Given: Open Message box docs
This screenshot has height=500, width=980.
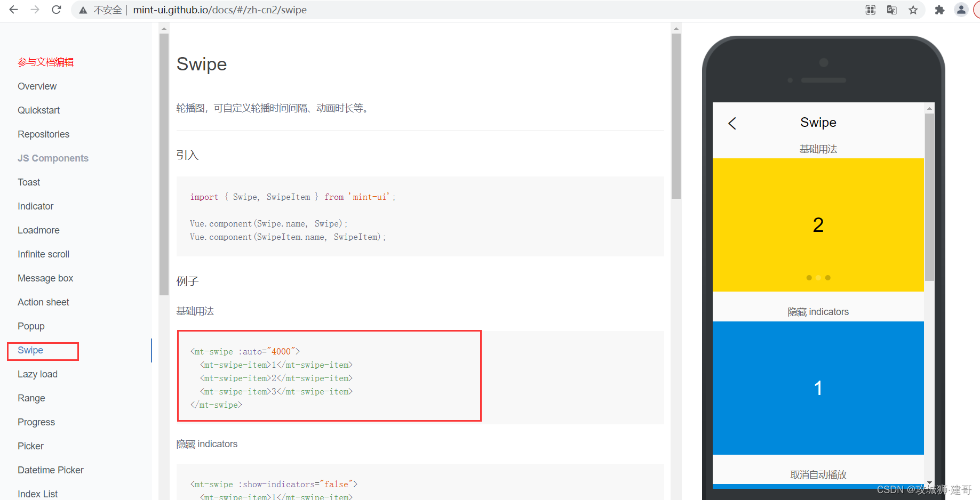Looking at the screenshot, I should pos(45,278).
